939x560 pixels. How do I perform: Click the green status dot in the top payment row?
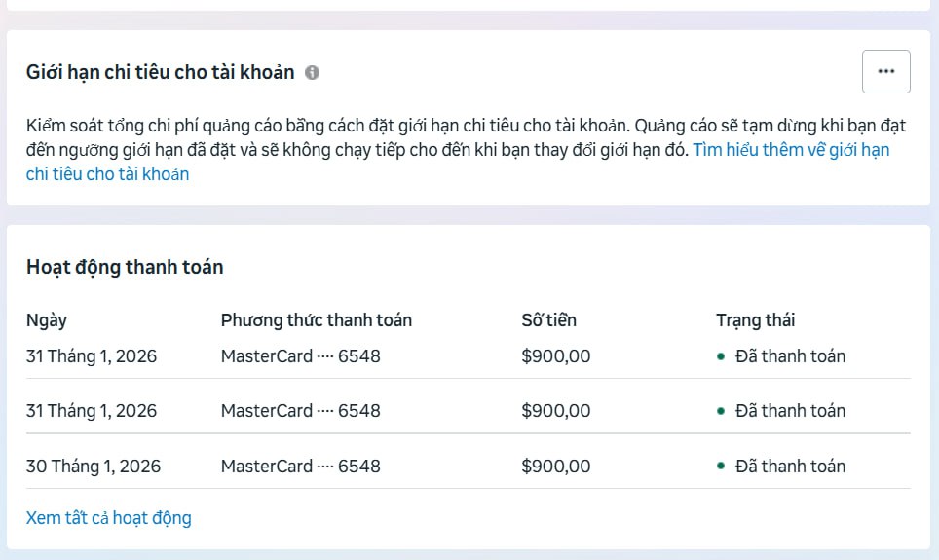point(721,356)
